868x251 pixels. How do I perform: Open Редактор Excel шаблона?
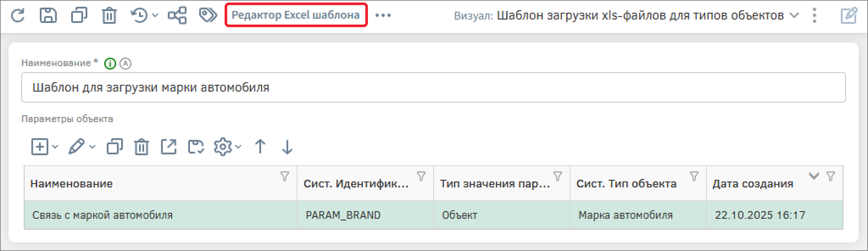295,15
